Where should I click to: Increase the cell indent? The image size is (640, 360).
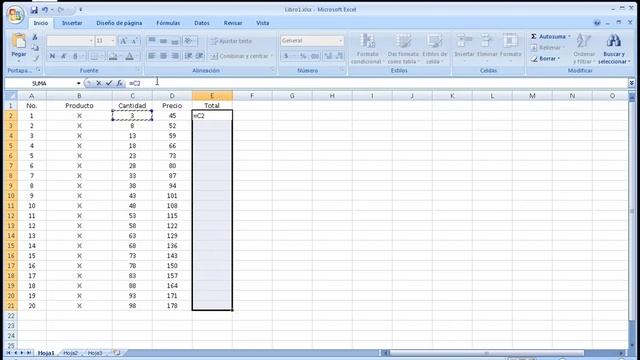[x=200, y=56]
